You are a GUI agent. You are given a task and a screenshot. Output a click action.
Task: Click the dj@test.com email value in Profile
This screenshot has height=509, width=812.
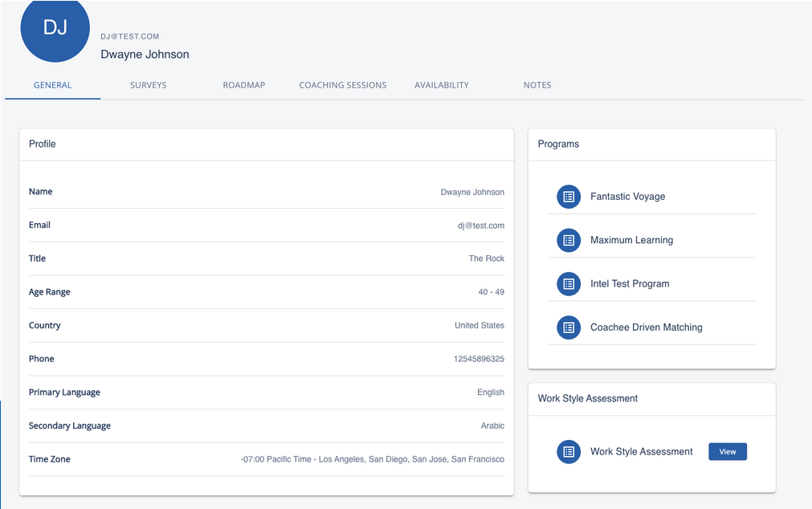tap(481, 226)
